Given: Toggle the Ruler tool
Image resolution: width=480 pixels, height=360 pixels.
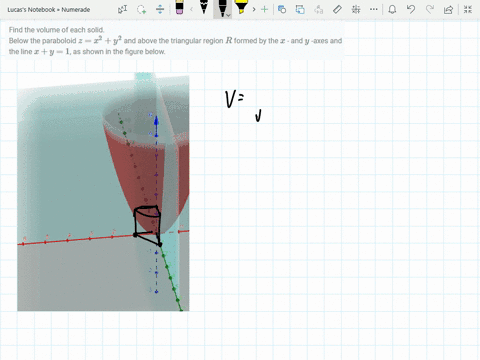Looking at the screenshot, I should click(337, 9).
